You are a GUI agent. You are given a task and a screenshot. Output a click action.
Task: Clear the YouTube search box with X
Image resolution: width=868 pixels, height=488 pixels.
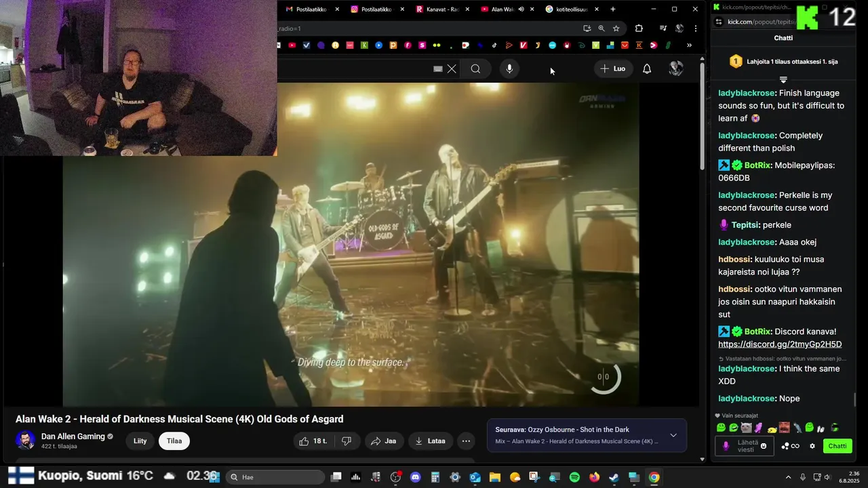452,68
